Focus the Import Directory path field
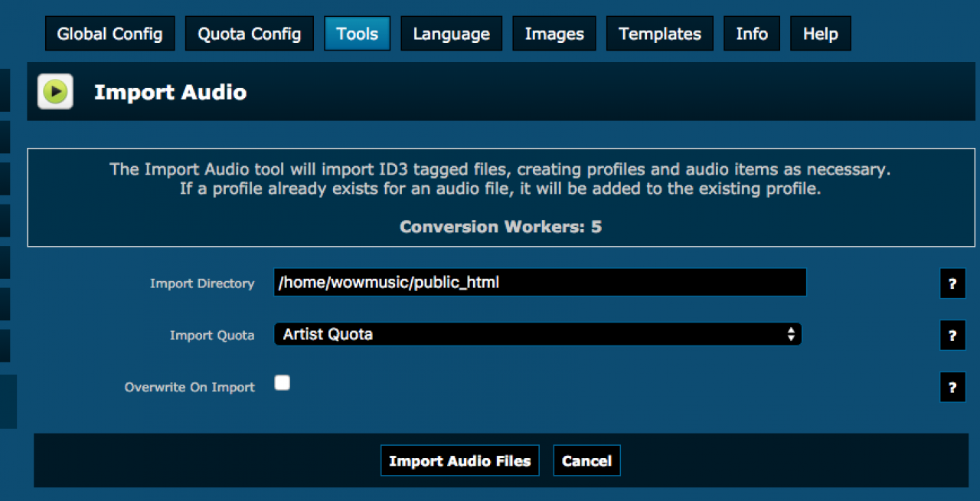The width and height of the screenshot is (980, 501). click(x=540, y=283)
